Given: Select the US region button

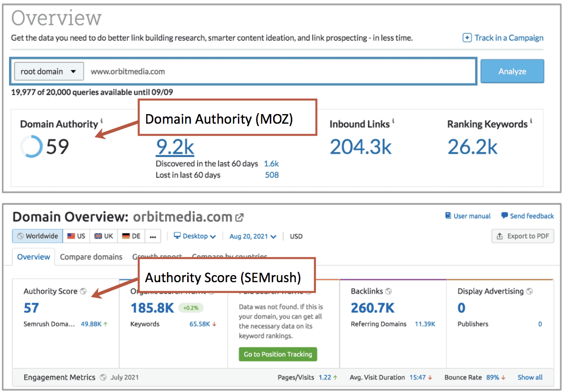Looking at the screenshot, I should (76, 236).
